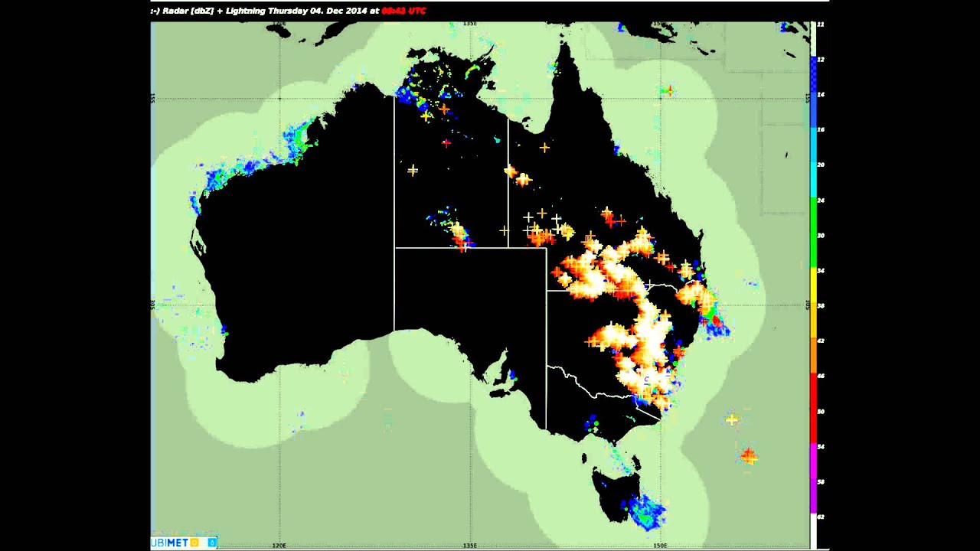The image size is (980, 551).
Task: Click the yellow sun icon in UBIMET logo
Action: pyautogui.click(x=194, y=543)
